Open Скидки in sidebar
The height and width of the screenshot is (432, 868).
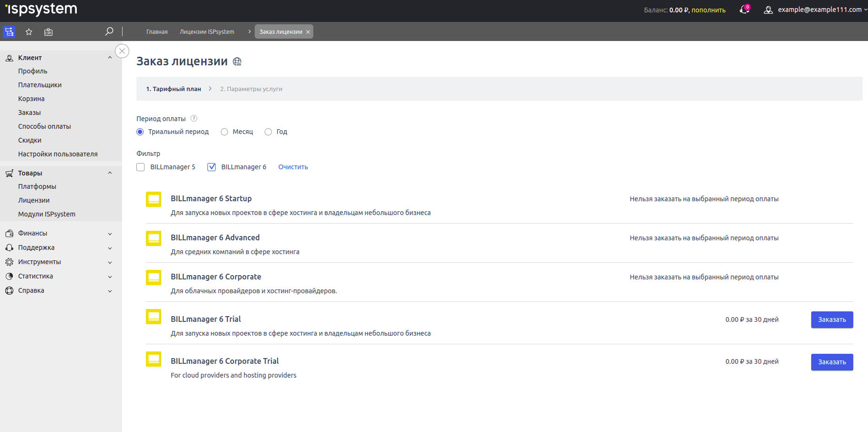tap(30, 140)
